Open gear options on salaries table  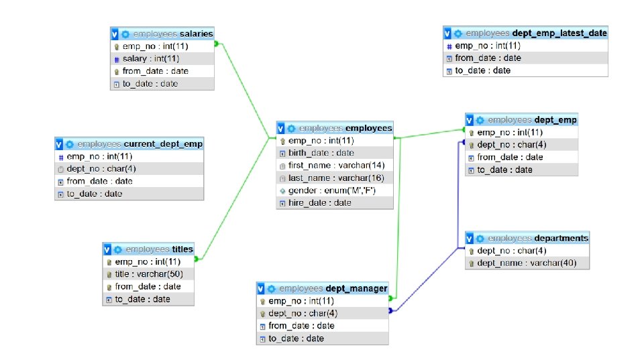click(x=125, y=34)
